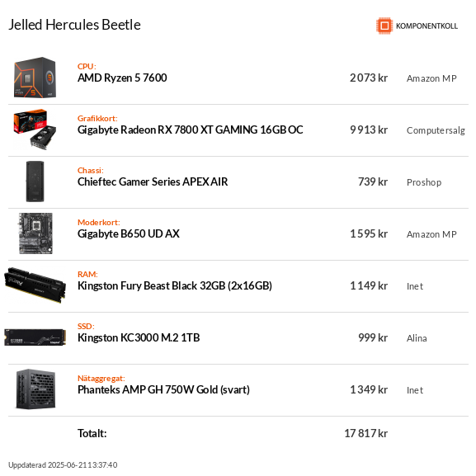The height and width of the screenshot is (476, 476).
Task: Open the Proshop retailer link
Action: click(x=424, y=182)
